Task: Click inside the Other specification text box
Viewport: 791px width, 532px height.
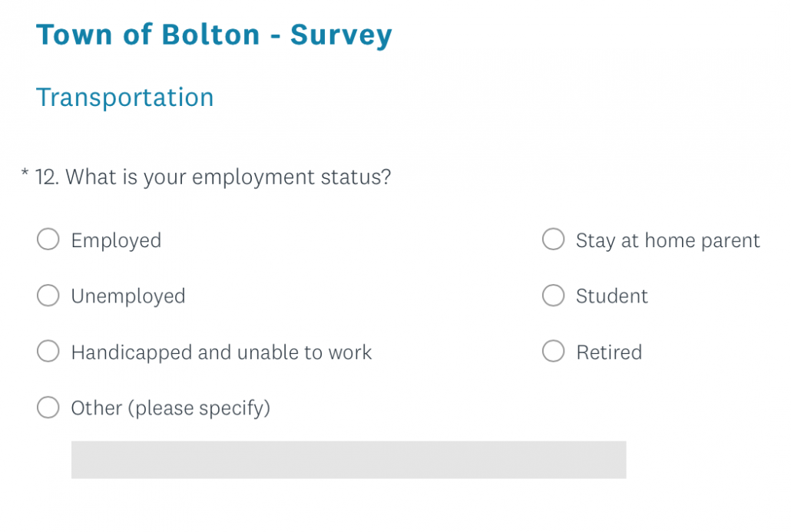Action: coord(349,459)
